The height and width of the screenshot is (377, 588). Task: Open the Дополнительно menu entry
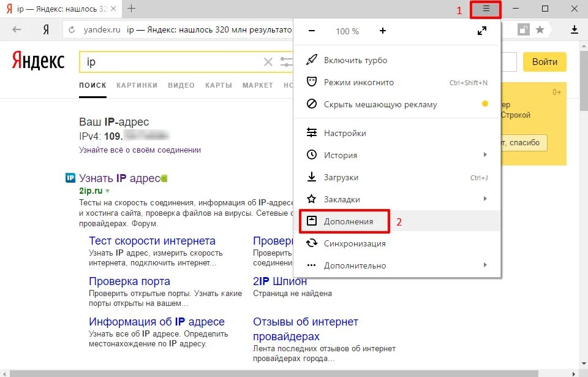tap(397, 265)
